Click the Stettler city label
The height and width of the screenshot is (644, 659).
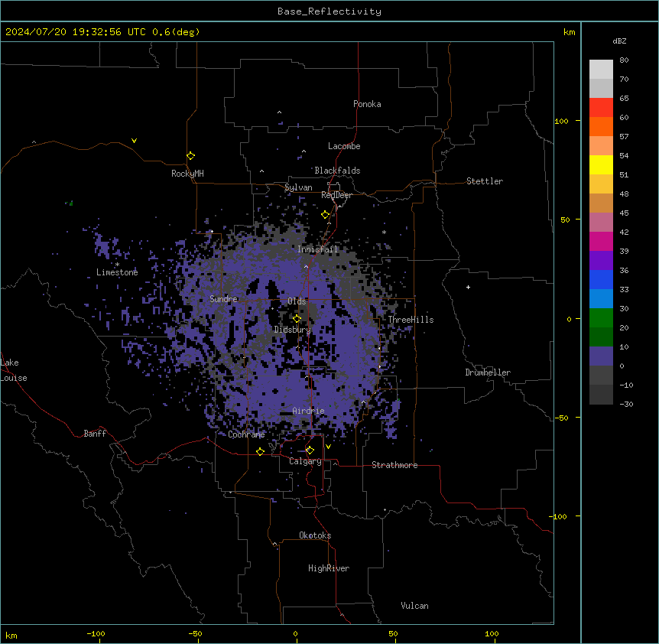pyautogui.click(x=485, y=181)
